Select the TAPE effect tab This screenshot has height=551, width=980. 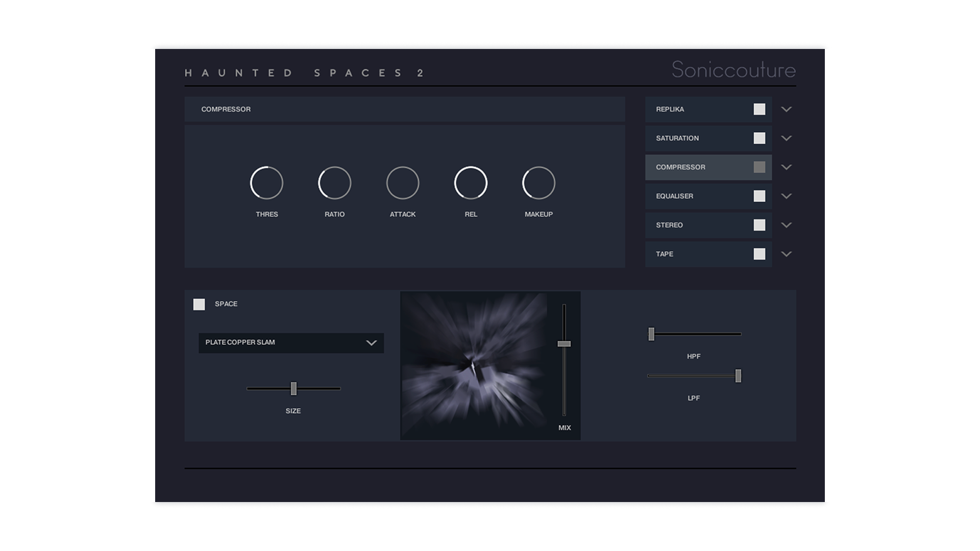pyautogui.click(x=708, y=254)
